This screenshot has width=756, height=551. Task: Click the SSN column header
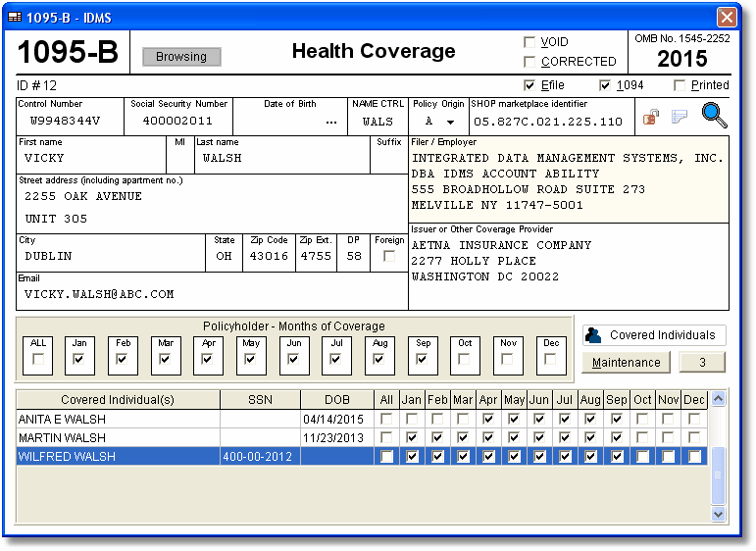(261, 400)
